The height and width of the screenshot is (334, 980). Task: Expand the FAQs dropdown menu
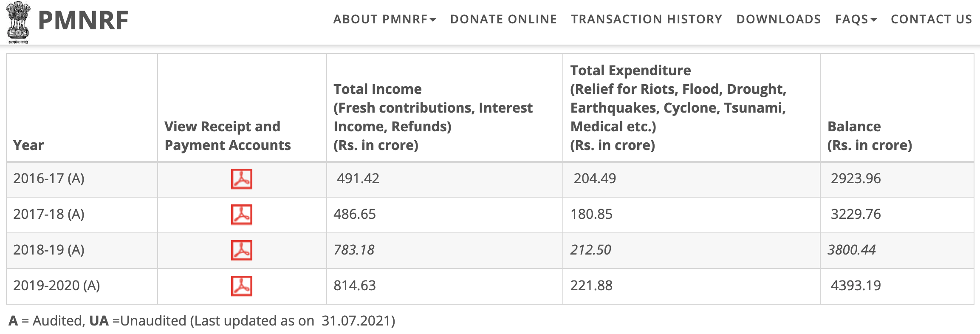tap(856, 19)
